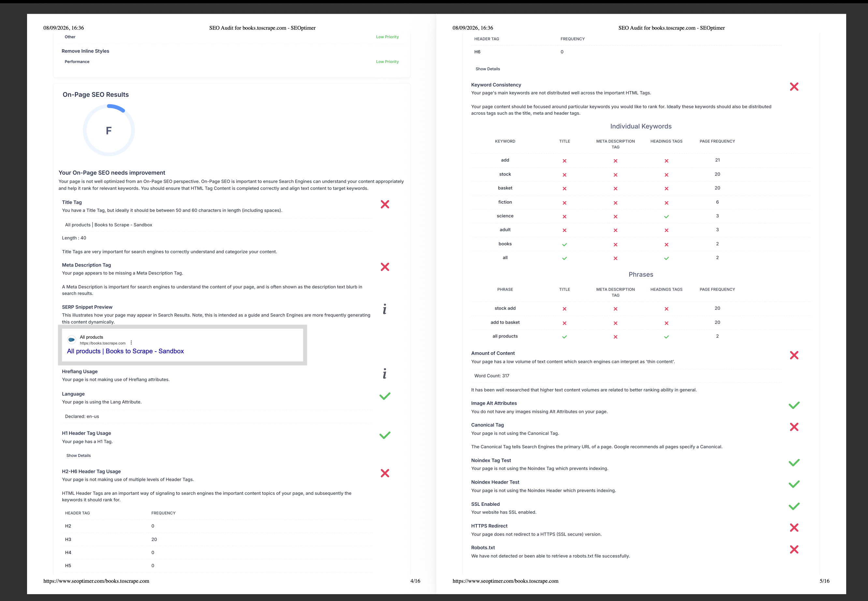Click the Low Priority label in the Other row
This screenshot has height=601, width=868.
coord(387,37)
